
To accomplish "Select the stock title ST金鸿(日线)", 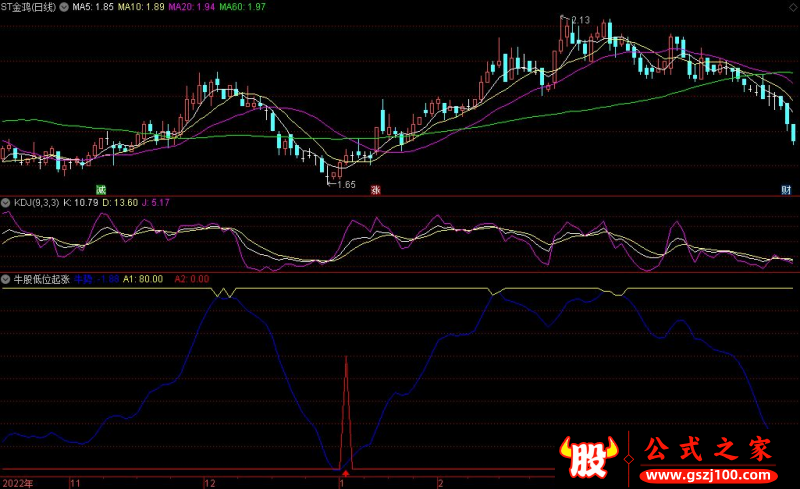I will [x=28, y=7].
